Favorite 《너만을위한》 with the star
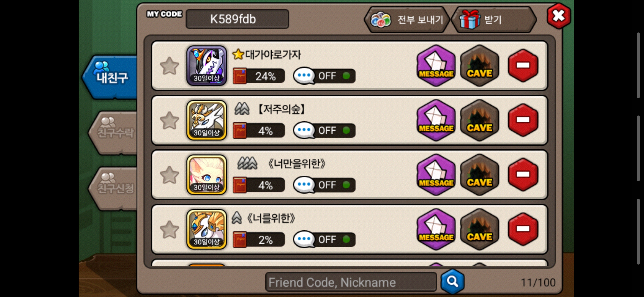 pos(169,175)
